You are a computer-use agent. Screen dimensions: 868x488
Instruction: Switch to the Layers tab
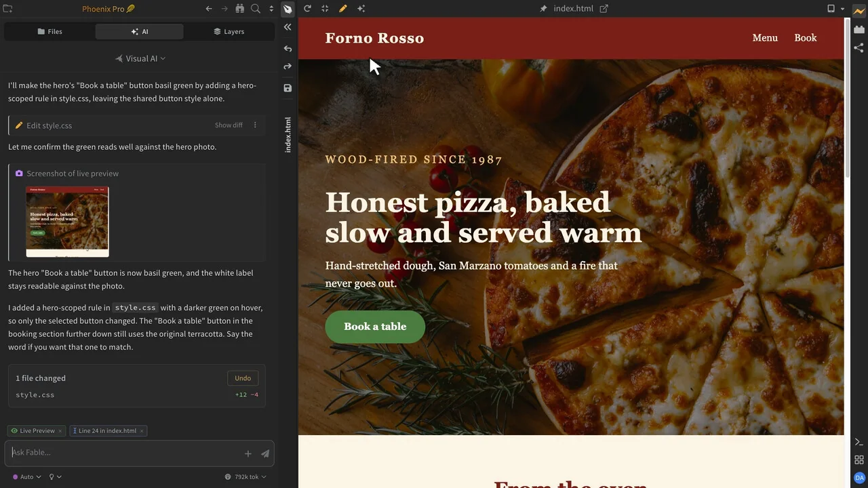coord(229,32)
